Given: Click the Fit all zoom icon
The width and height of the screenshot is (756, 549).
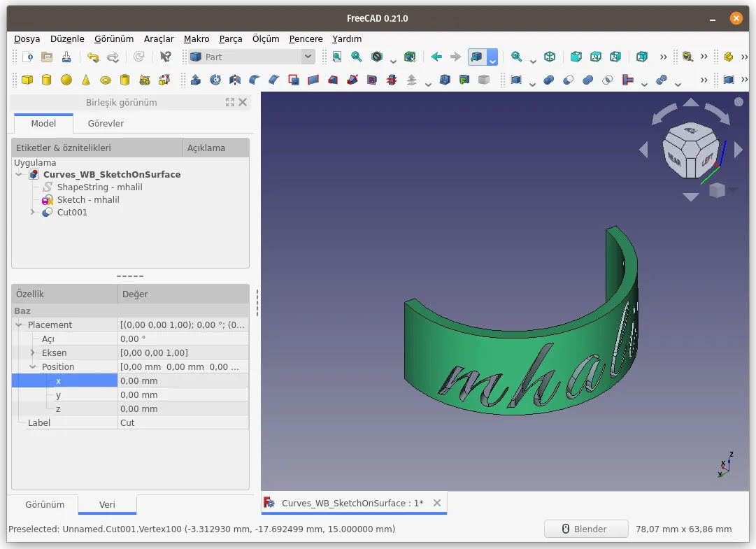Looking at the screenshot, I should pos(337,57).
